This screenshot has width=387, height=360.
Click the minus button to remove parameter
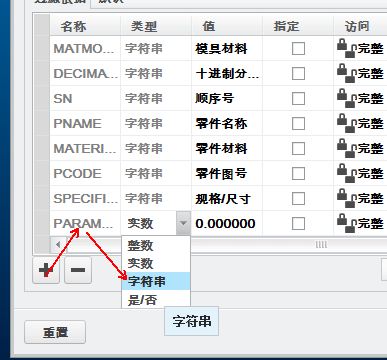(78, 270)
